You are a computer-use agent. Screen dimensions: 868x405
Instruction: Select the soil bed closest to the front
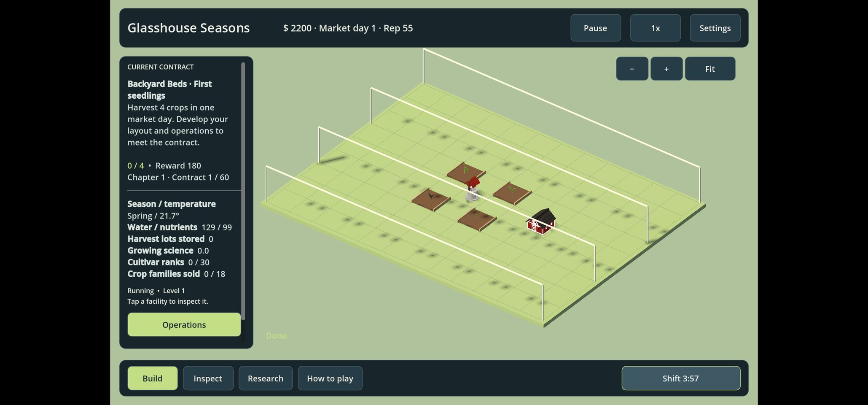pos(477,220)
